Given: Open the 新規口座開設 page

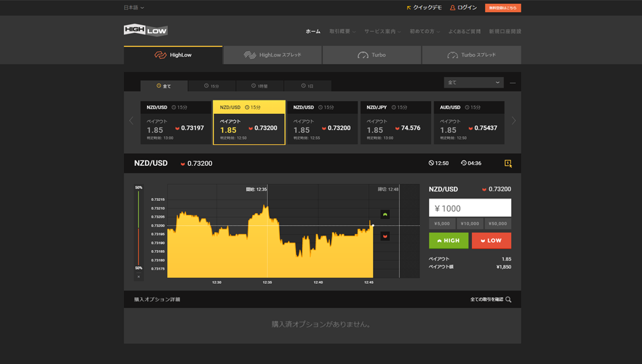Looking at the screenshot, I should pyautogui.click(x=505, y=31).
